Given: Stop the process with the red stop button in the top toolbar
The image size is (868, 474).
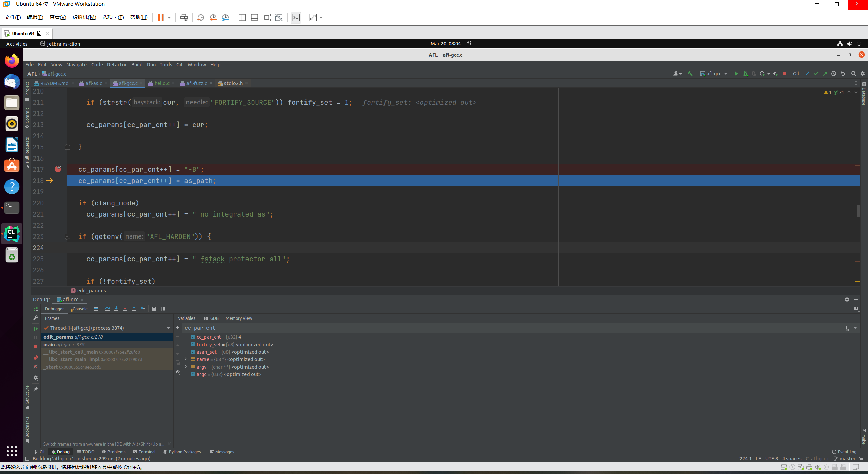Looking at the screenshot, I should (784, 74).
